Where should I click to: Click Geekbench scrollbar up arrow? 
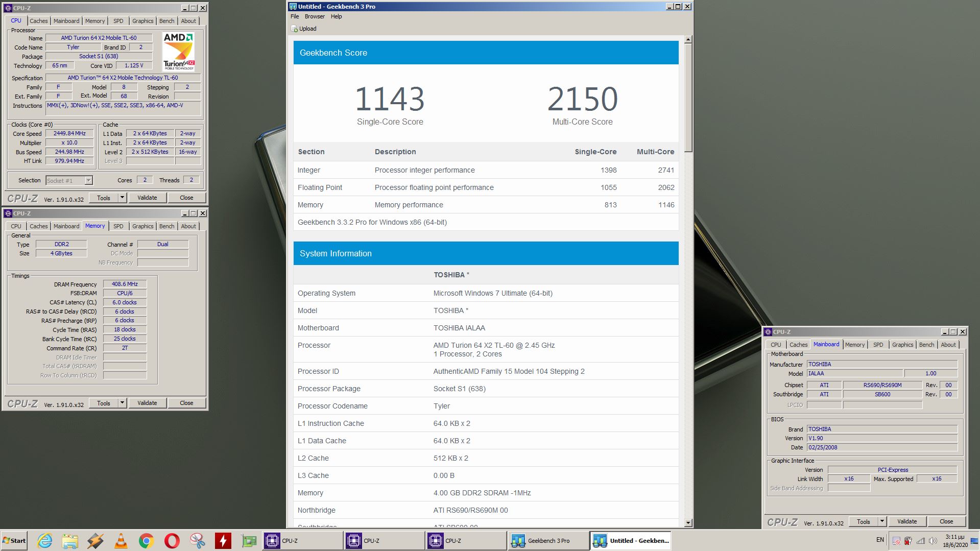(x=688, y=39)
